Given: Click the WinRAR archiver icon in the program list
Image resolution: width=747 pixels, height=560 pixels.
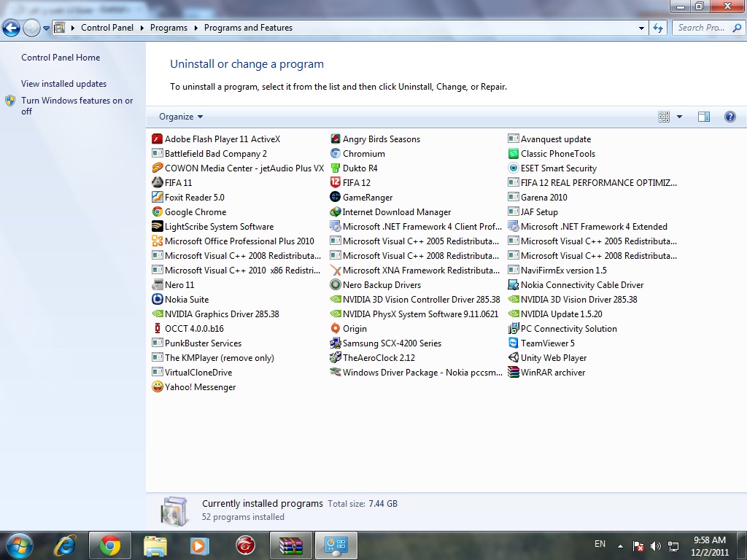Looking at the screenshot, I should tap(513, 373).
